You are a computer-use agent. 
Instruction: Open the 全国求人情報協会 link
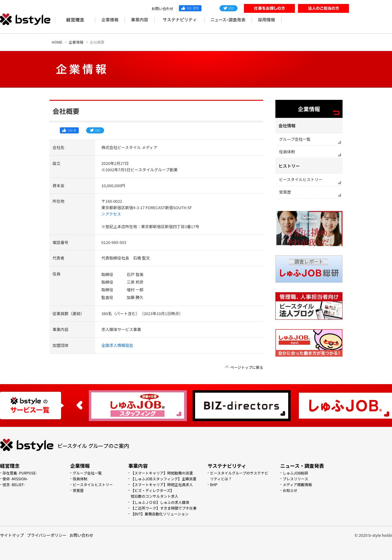[x=117, y=345]
